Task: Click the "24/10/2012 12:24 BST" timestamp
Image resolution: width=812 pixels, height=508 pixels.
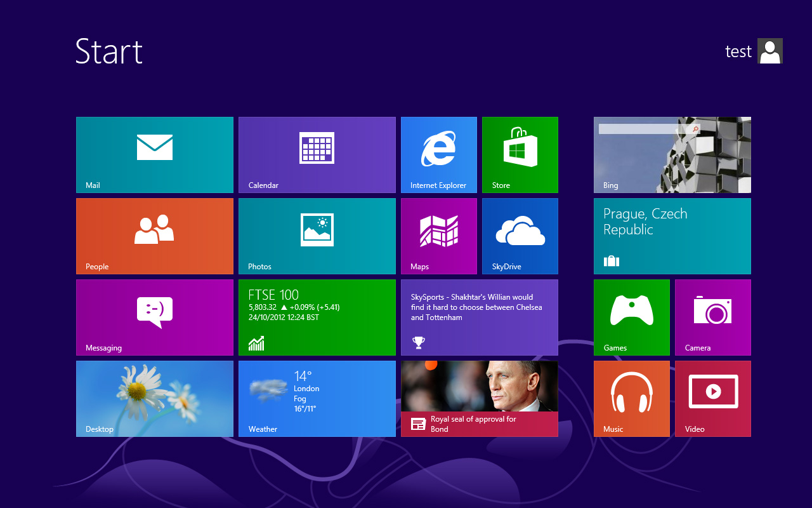Action: [x=284, y=317]
